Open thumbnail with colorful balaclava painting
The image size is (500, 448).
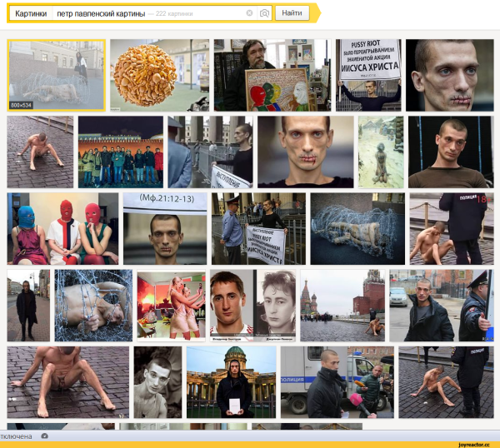pos(271,75)
